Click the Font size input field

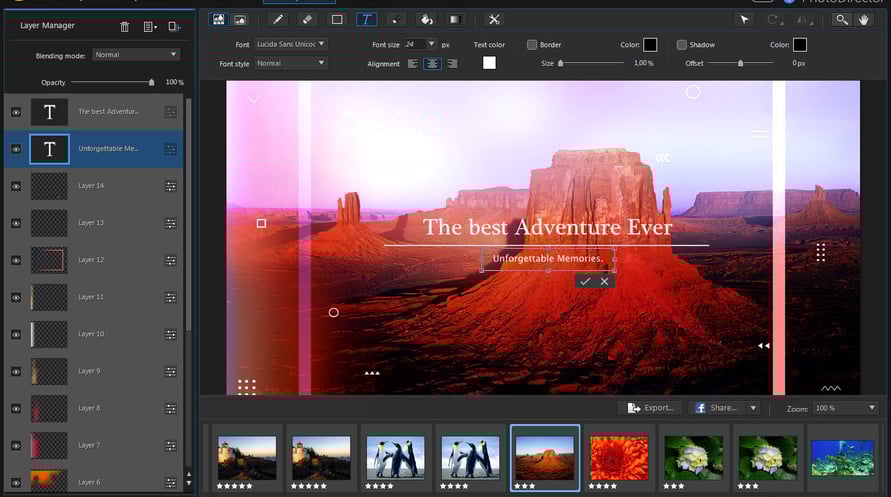tap(415, 44)
